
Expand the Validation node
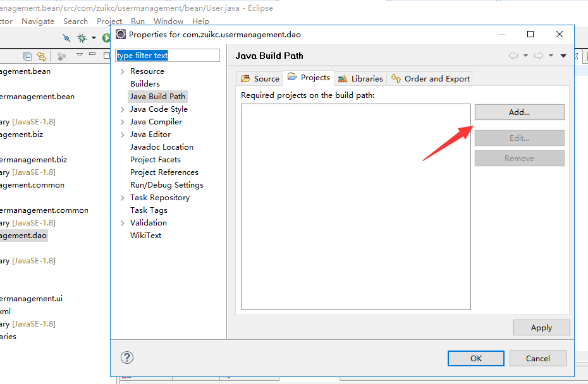(122, 224)
